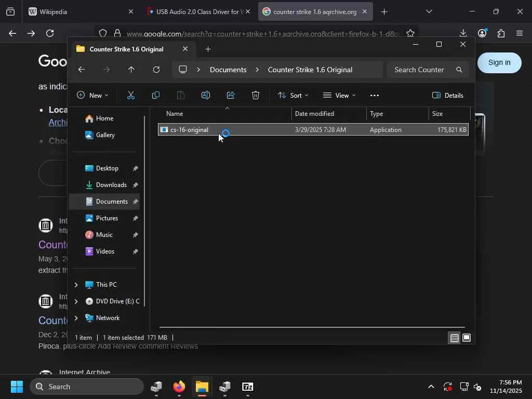The image size is (532, 399).
Task: Click the taskbar clock showing 7:56 PM
Action: click(506, 387)
